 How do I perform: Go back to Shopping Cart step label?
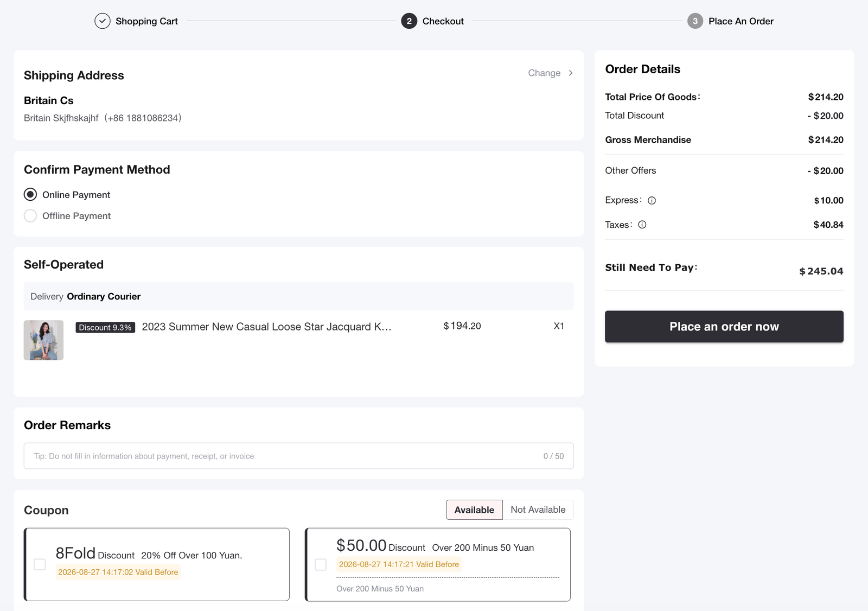[146, 21]
